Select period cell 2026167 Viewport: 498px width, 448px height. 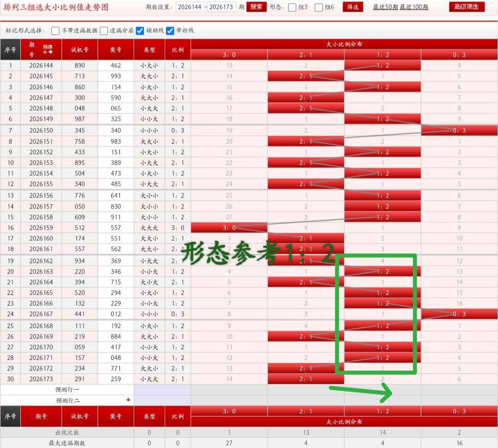pyautogui.click(x=41, y=314)
